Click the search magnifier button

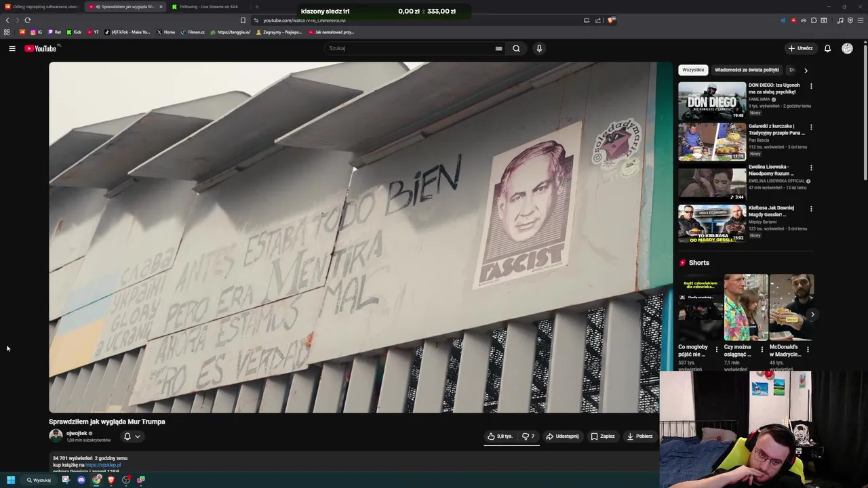tap(516, 48)
